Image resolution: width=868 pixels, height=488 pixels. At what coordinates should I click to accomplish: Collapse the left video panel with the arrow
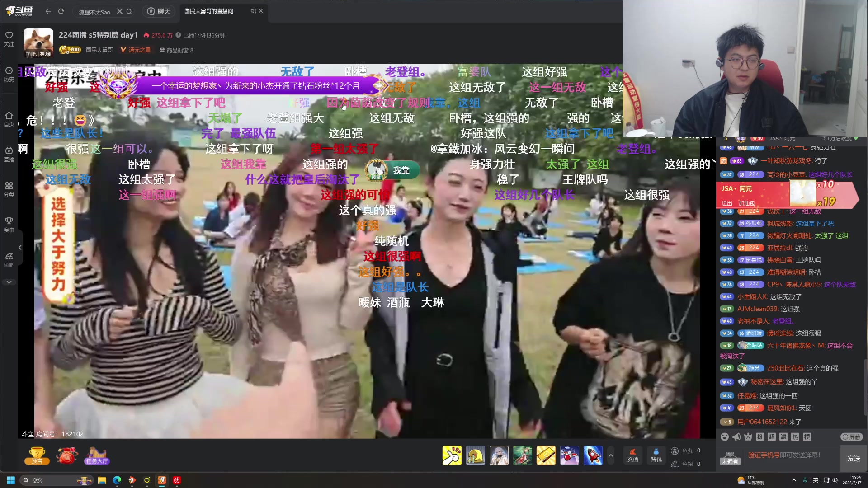(x=20, y=248)
